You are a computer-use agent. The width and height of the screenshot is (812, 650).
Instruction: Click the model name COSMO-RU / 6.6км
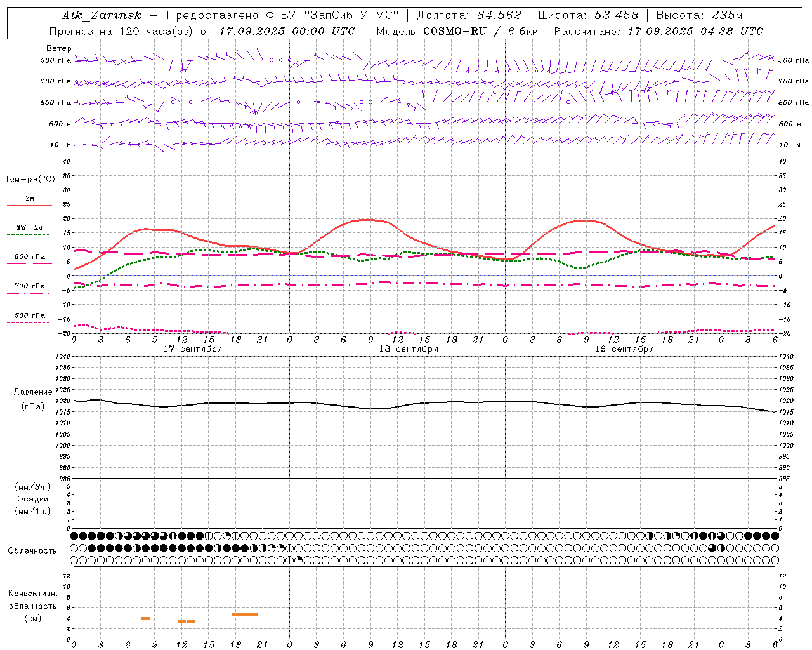[x=480, y=31]
